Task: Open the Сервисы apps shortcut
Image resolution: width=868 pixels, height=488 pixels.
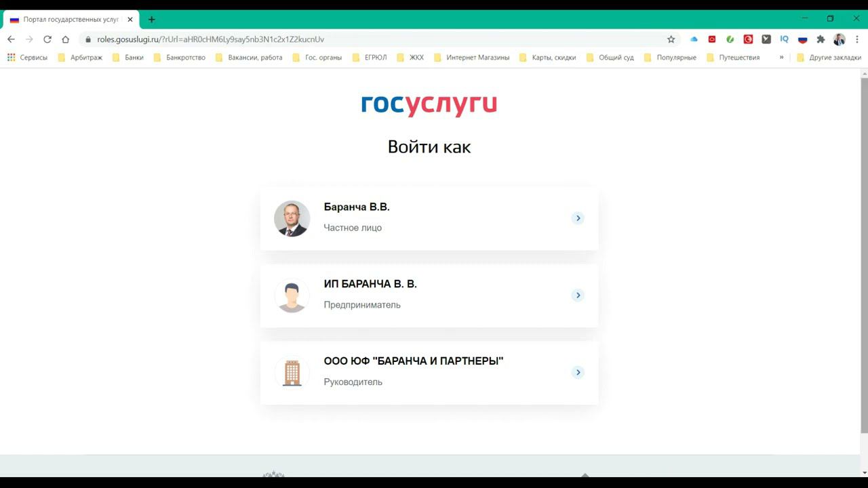Action: click(x=27, y=58)
